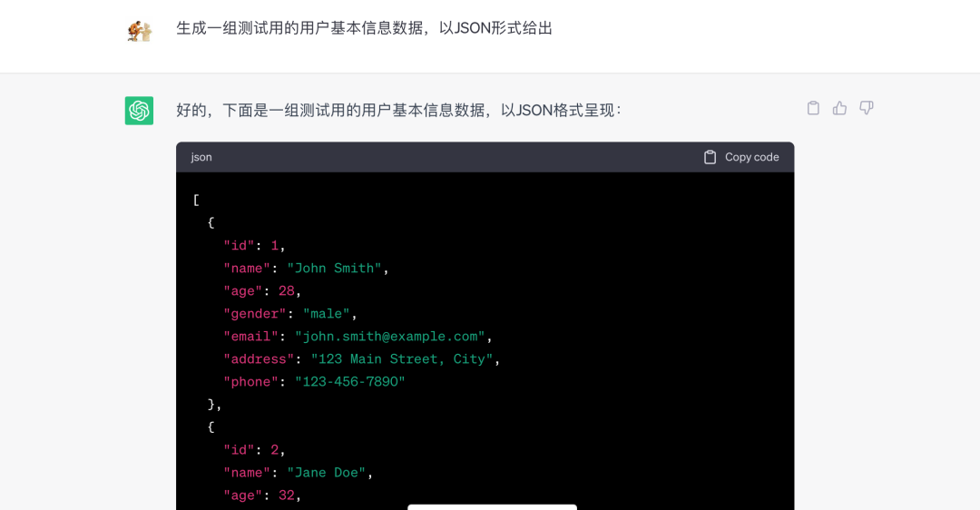Click the "address" key in code
This screenshot has height=510, width=980.
[259, 358]
